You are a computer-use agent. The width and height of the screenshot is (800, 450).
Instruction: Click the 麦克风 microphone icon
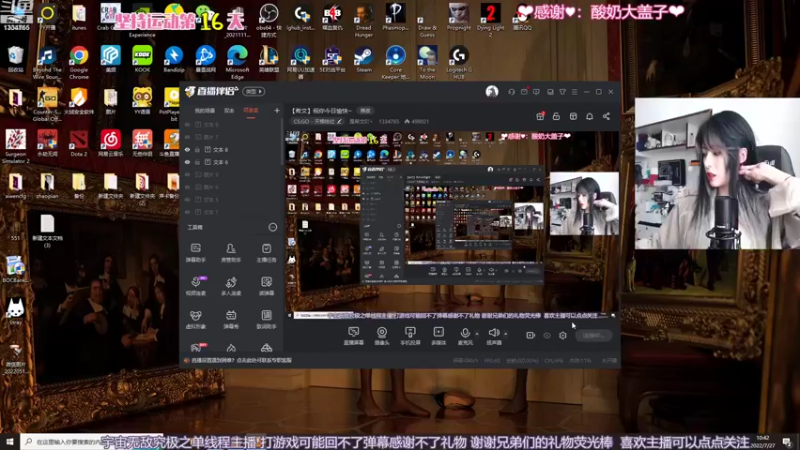(x=465, y=333)
